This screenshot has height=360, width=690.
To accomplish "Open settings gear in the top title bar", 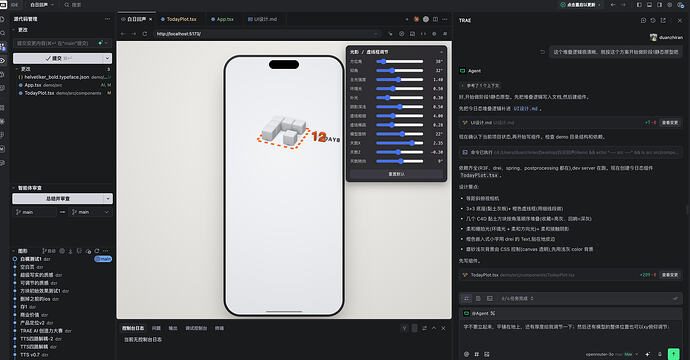I will click(x=670, y=5).
